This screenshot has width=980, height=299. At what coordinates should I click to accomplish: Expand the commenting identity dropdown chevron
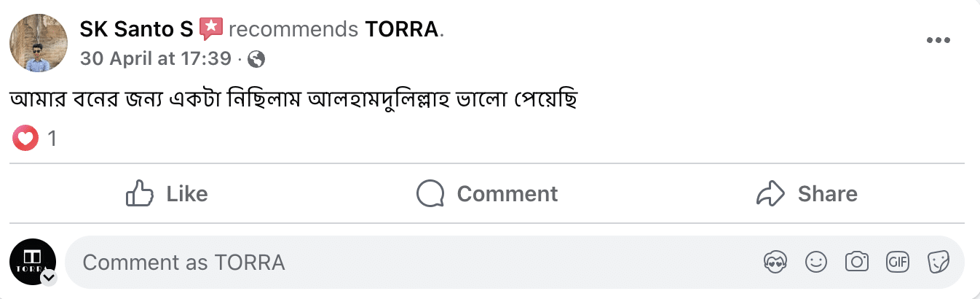tap(49, 278)
